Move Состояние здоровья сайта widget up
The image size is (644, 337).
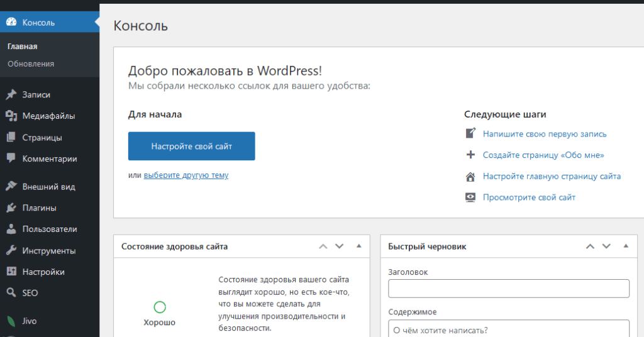click(x=323, y=246)
